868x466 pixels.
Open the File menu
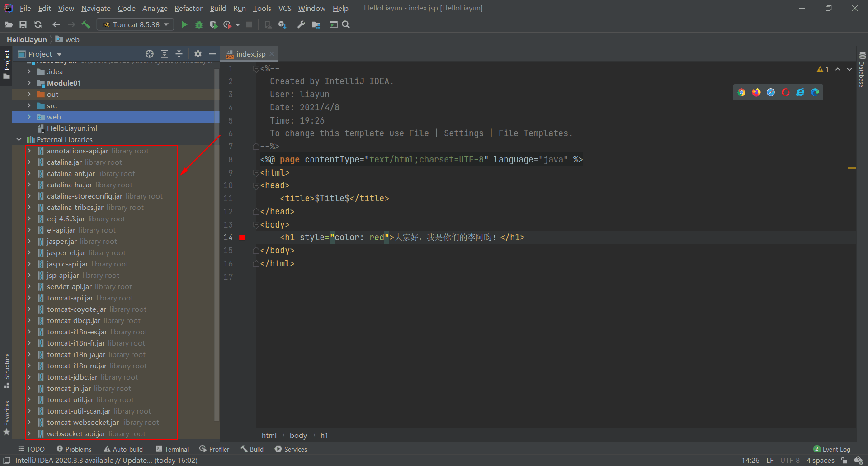(x=25, y=8)
